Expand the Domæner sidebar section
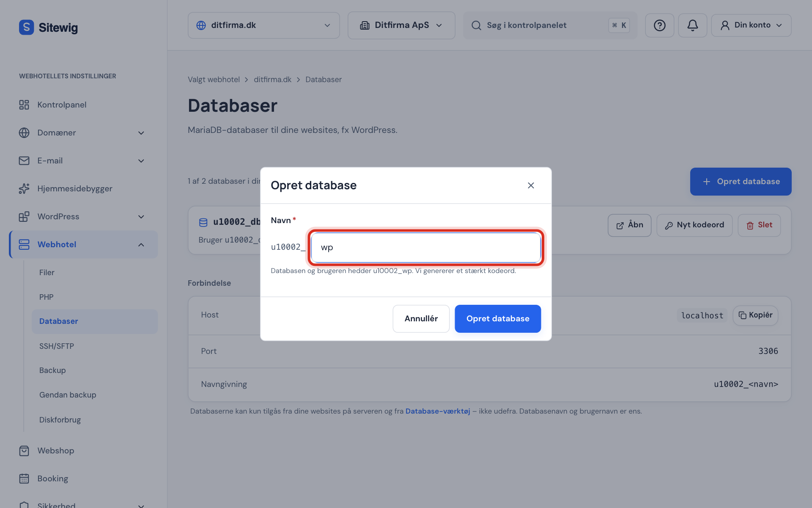Viewport: 812px width, 508px height. (83, 133)
